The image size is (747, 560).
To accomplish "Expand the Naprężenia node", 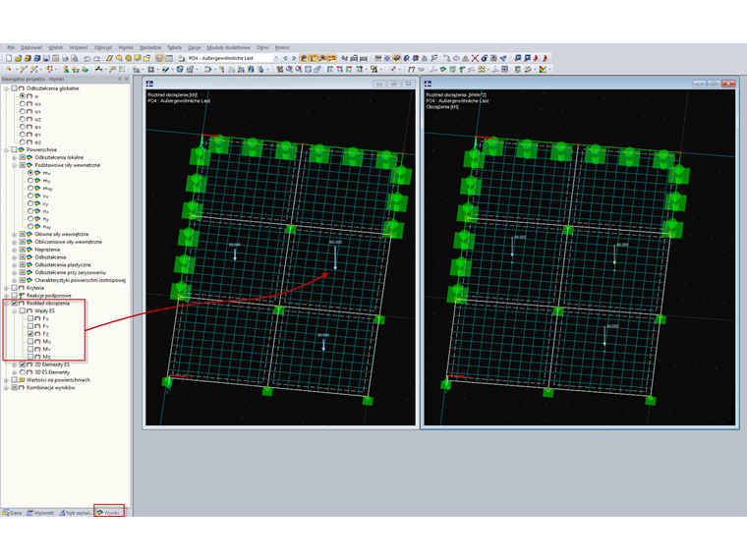I will coord(15,250).
